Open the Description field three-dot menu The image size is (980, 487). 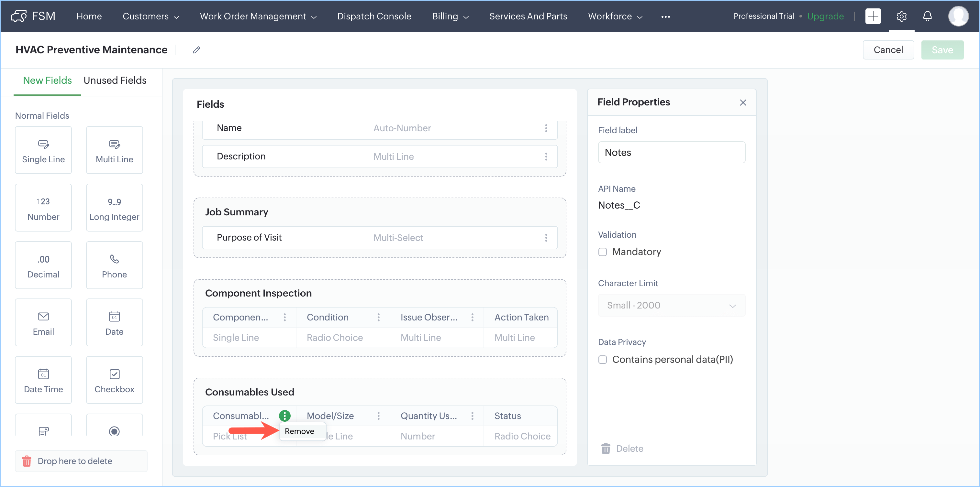(x=546, y=157)
